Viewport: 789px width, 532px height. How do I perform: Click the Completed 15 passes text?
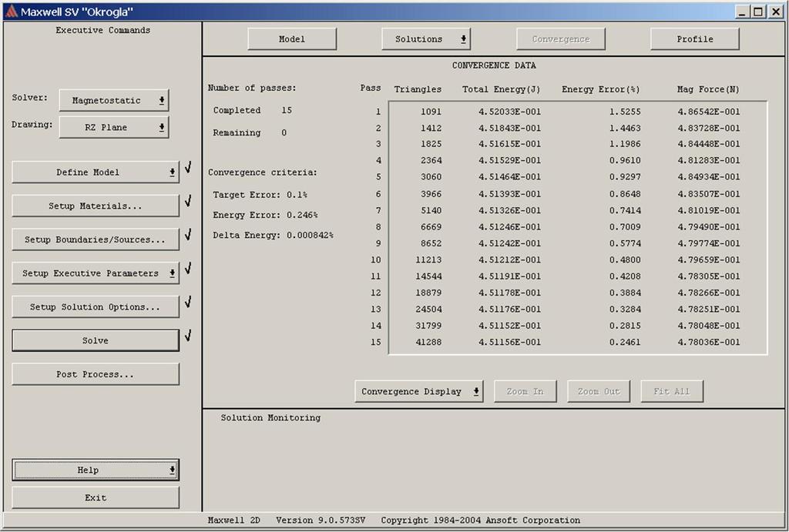coord(252,110)
